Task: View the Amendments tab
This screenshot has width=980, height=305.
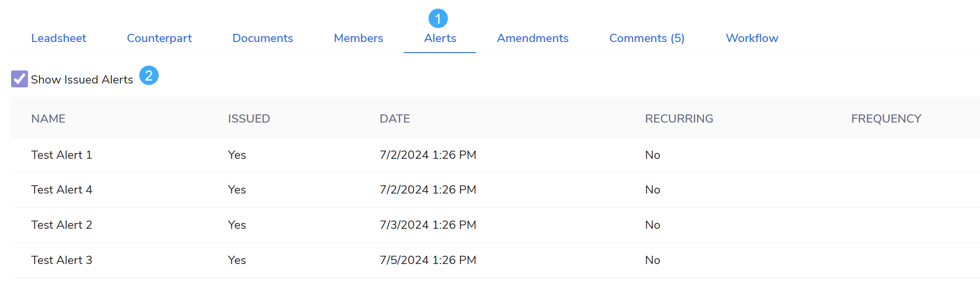Action: click(533, 38)
